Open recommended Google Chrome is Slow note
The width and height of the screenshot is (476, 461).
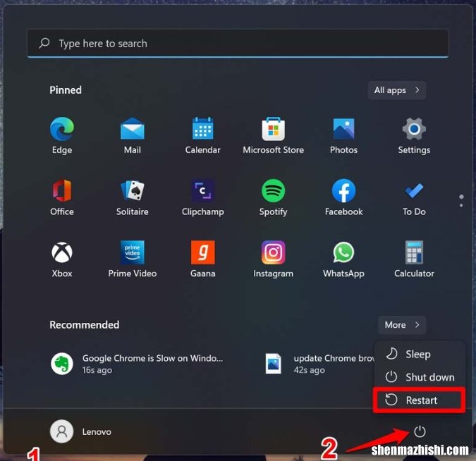[x=138, y=364]
